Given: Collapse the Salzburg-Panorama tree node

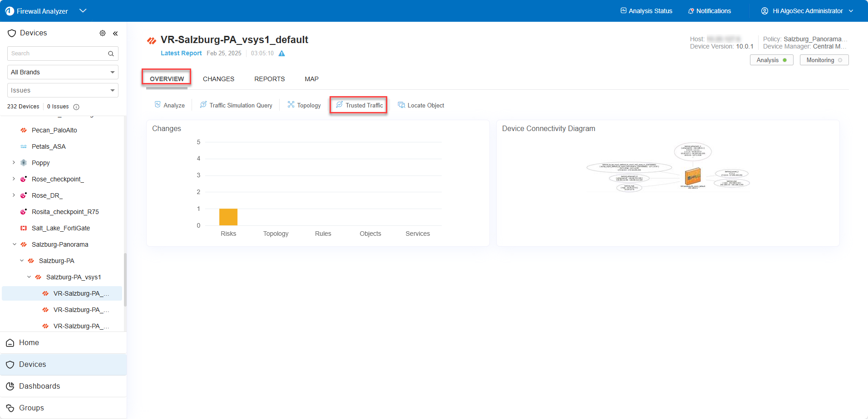Looking at the screenshot, I should 14,244.
